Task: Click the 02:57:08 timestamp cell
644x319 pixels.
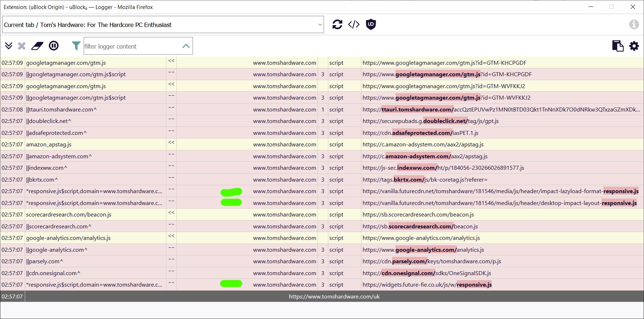Action: [x=12, y=110]
